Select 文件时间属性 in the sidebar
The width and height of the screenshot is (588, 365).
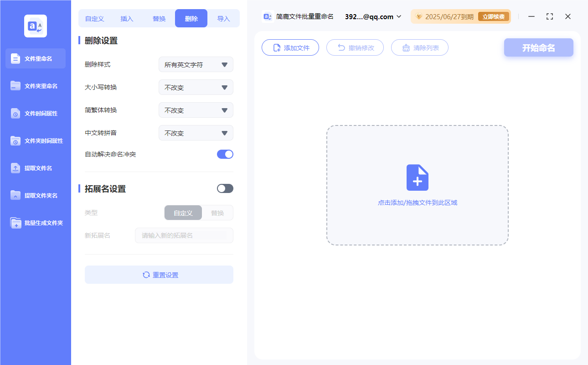click(35, 113)
